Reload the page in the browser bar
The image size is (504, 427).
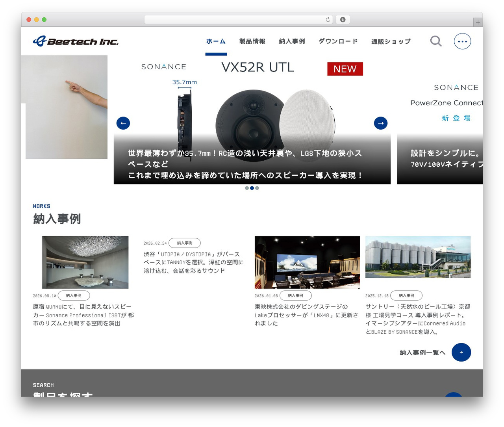pyautogui.click(x=328, y=20)
